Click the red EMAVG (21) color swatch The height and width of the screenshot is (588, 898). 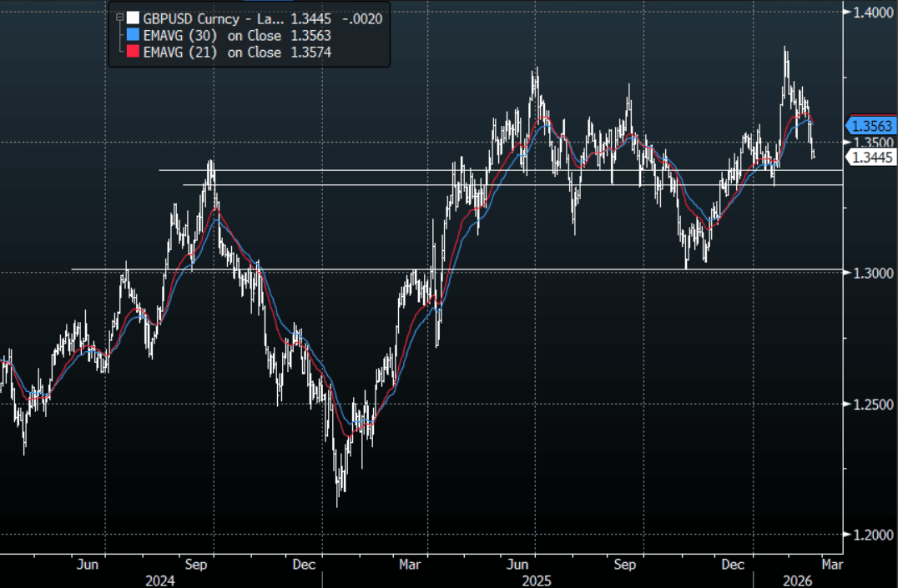tap(132, 52)
